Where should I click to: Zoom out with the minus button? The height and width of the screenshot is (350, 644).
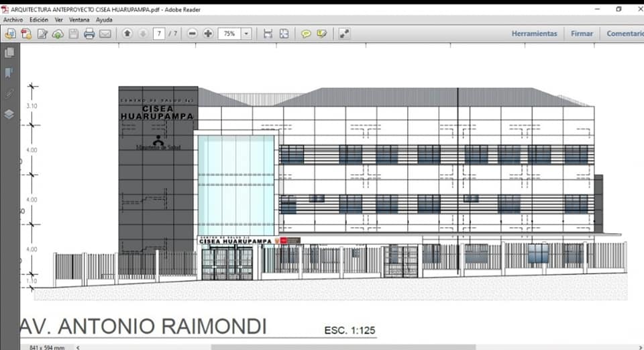(x=193, y=34)
